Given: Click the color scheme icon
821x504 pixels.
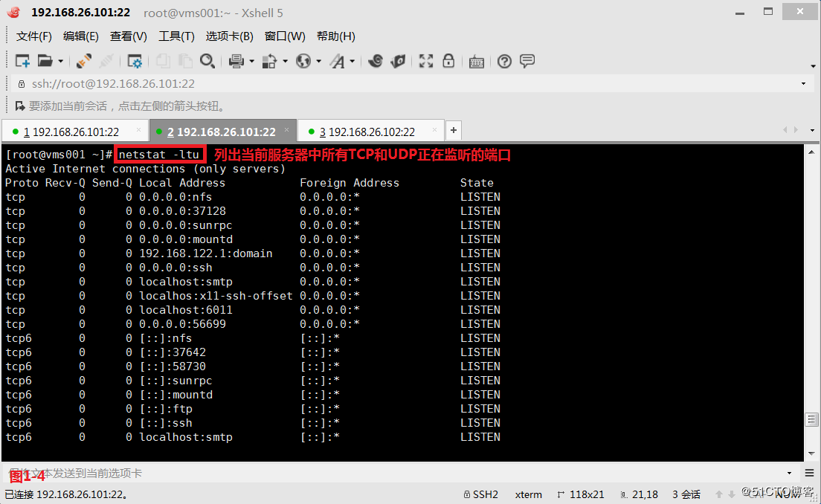Looking at the screenshot, I should click(270, 61).
